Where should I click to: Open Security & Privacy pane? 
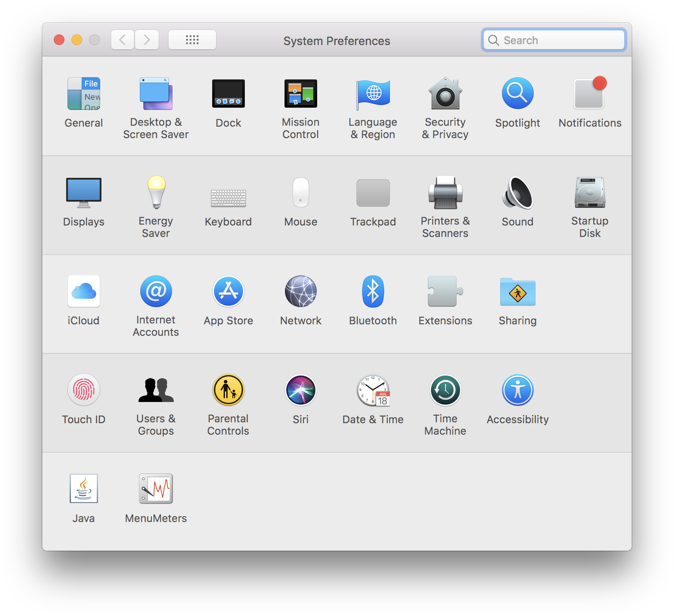(446, 94)
